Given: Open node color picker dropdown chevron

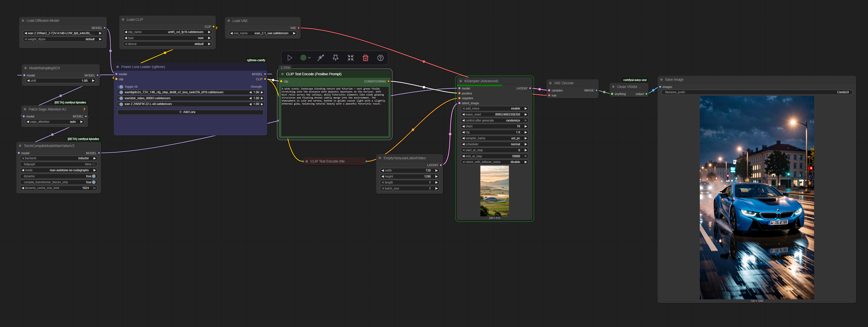Looking at the screenshot, I should tap(309, 58).
